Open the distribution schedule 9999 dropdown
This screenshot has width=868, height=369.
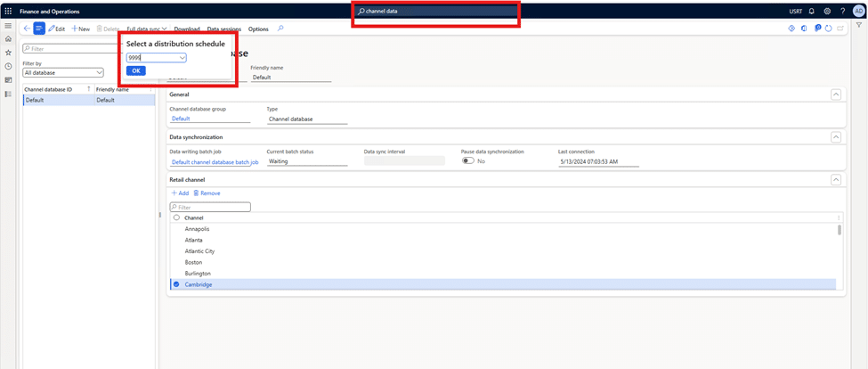pyautogui.click(x=182, y=58)
